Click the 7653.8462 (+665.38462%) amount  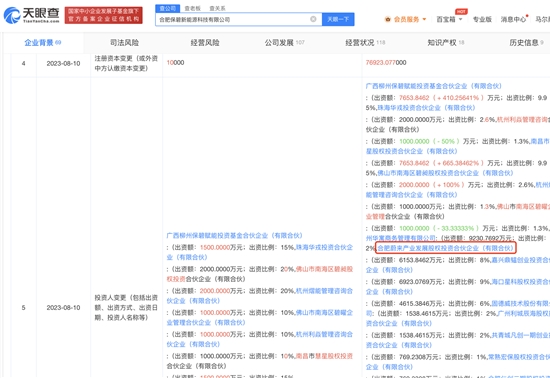coord(441,163)
